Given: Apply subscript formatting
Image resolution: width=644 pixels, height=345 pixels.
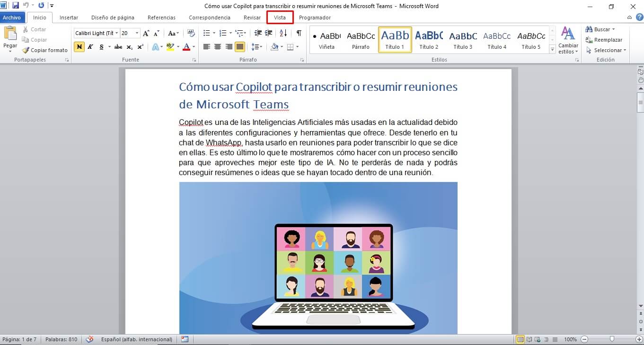Looking at the screenshot, I should click(130, 47).
